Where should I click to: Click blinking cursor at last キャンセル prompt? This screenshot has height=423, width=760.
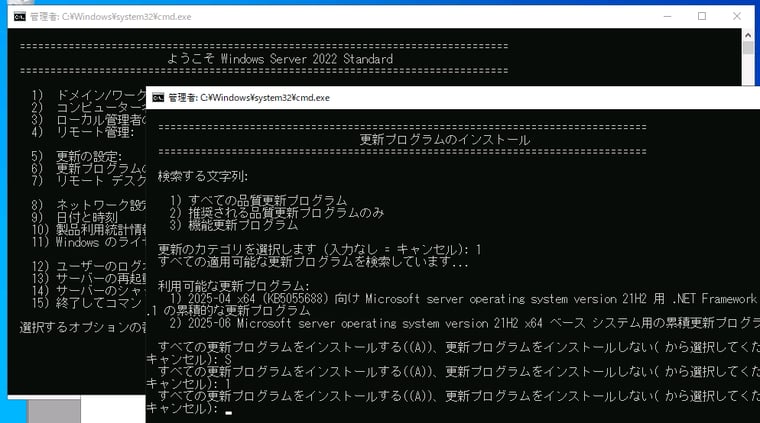(x=228, y=413)
